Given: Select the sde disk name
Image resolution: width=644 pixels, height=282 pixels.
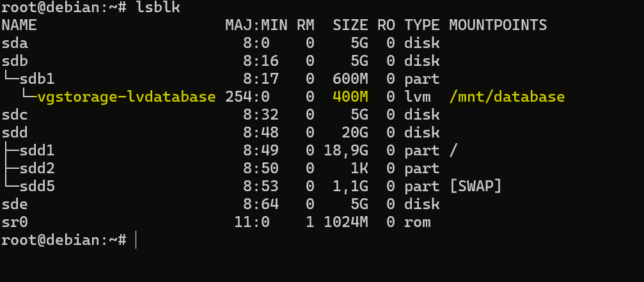Looking at the screenshot, I should [15, 205].
